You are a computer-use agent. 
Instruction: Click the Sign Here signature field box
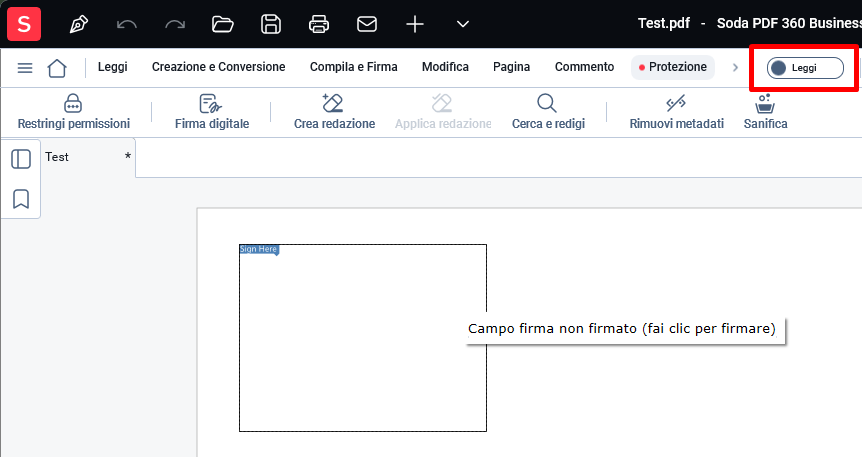pos(363,338)
